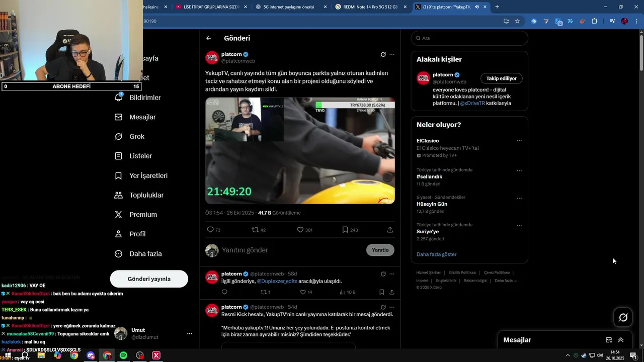644x362 pixels.
Task: Go back using the Gönderi arrow
Action: [x=209, y=38]
